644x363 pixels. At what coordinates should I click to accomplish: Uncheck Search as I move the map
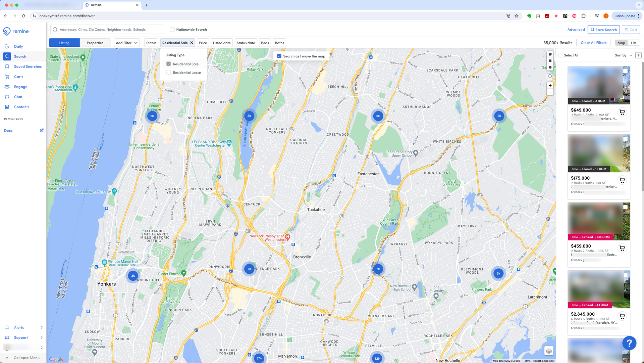[279, 56]
